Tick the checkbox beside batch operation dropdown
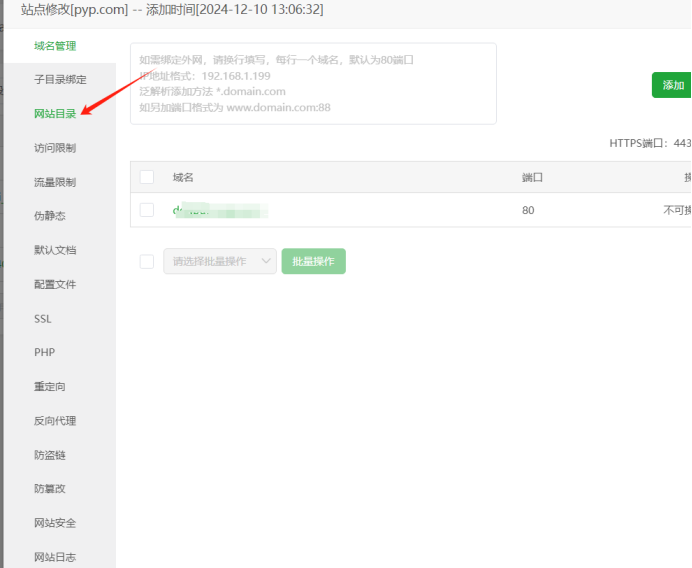 coord(147,262)
